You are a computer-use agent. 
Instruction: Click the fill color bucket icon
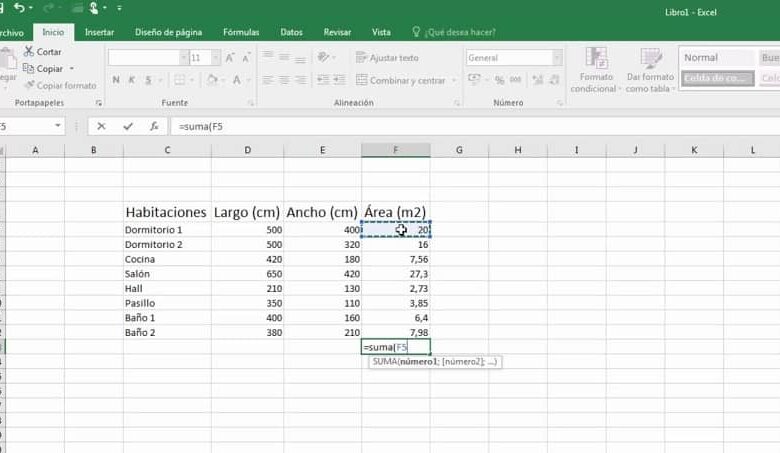212,80
